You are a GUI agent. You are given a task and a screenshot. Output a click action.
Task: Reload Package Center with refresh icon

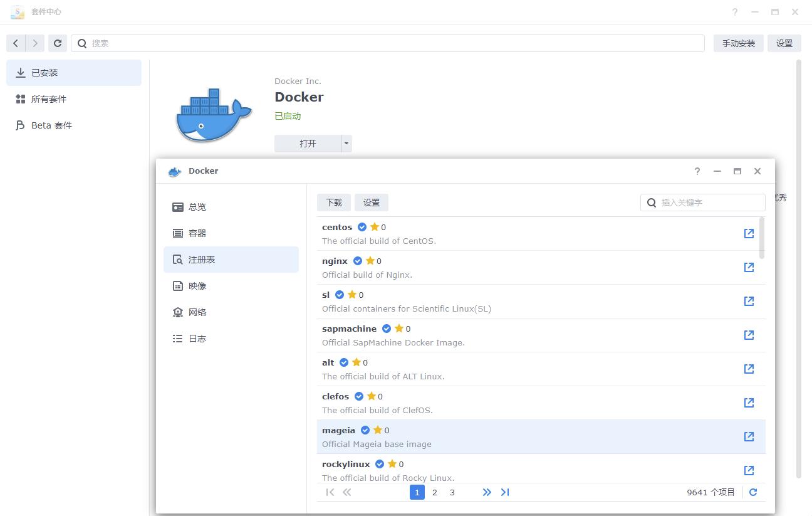pyautogui.click(x=58, y=43)
